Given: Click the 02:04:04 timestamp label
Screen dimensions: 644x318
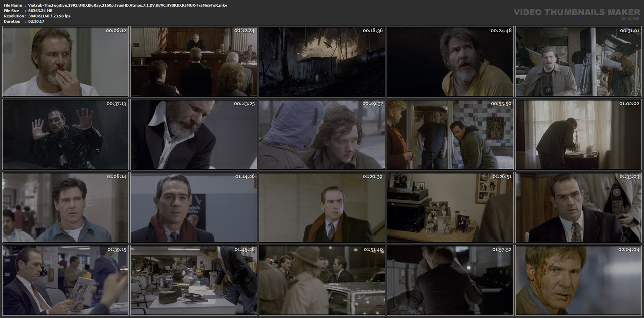Looking at the screenshot, I should [629, 250].
